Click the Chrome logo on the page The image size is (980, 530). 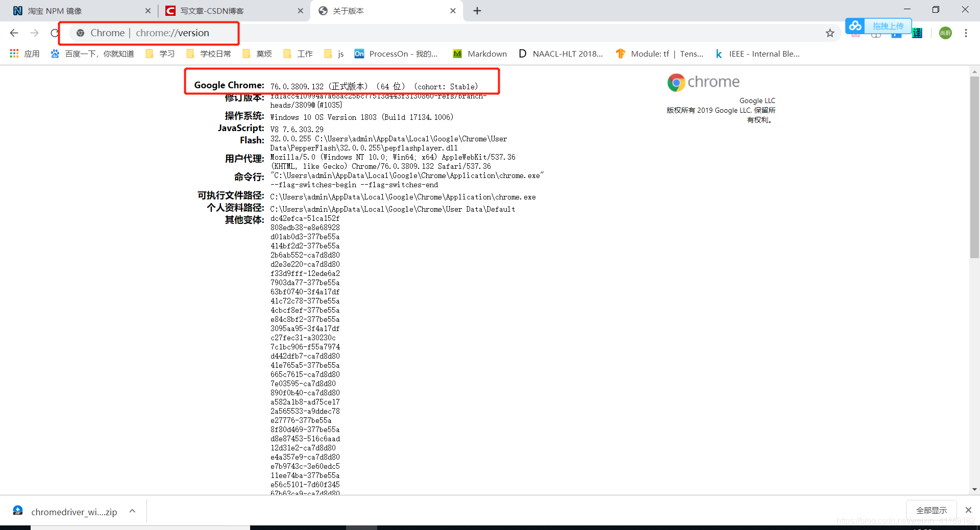704,82
